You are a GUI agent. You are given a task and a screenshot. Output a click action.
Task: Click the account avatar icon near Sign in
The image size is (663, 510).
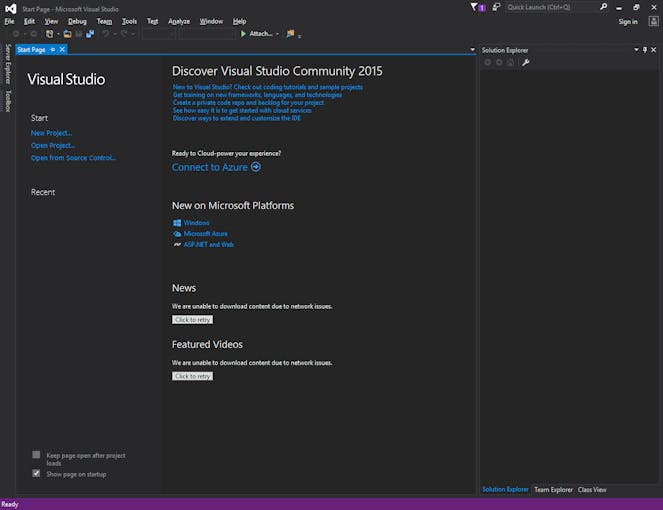(652, 21)
